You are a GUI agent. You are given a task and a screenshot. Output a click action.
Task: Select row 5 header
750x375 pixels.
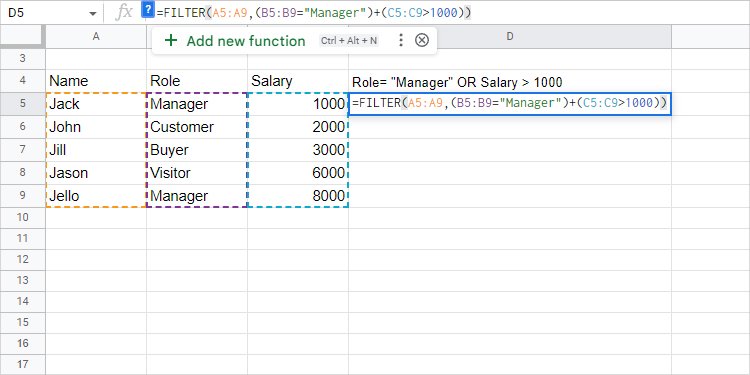click(23, 104)
